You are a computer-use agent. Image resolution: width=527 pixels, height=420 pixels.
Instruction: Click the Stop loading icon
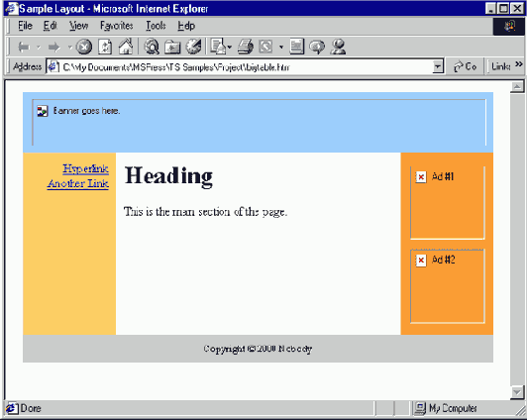point(84,47)
